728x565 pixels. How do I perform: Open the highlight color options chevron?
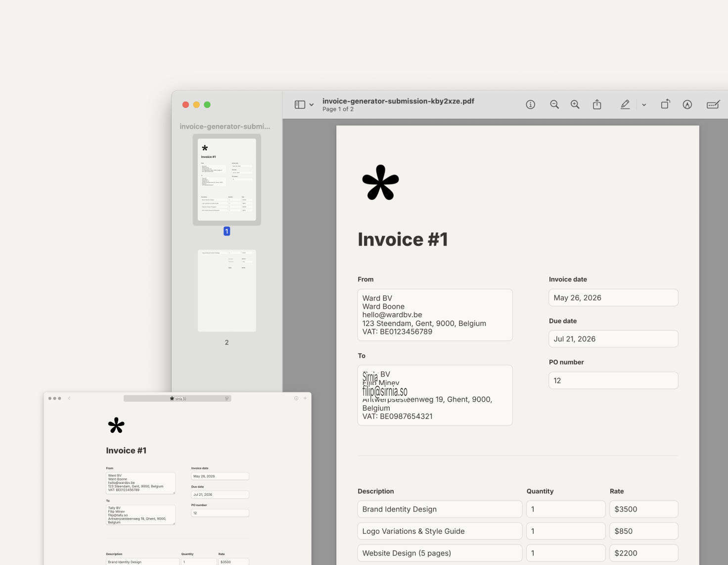tap(644, 105)
